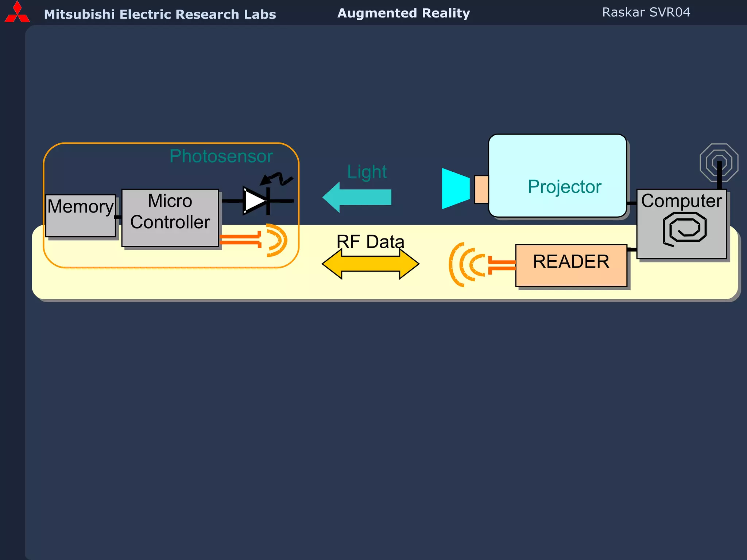
Task: Click the yellow RF Data double arrow
Action: (370, 264)
